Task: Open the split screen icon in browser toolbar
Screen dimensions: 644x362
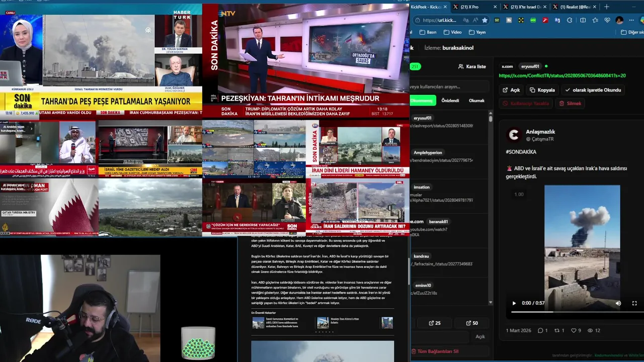Action: click(583, 20)
